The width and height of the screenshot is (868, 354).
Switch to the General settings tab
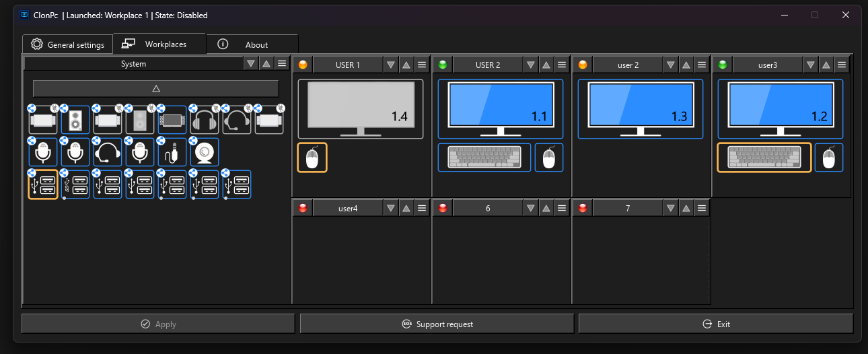click(x=67, y=44)
